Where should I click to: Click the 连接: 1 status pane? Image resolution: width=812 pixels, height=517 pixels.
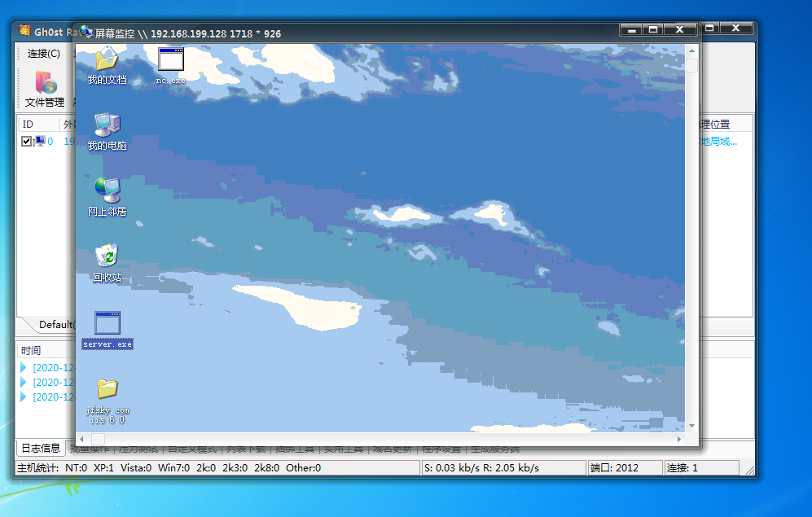pos(702,468)
